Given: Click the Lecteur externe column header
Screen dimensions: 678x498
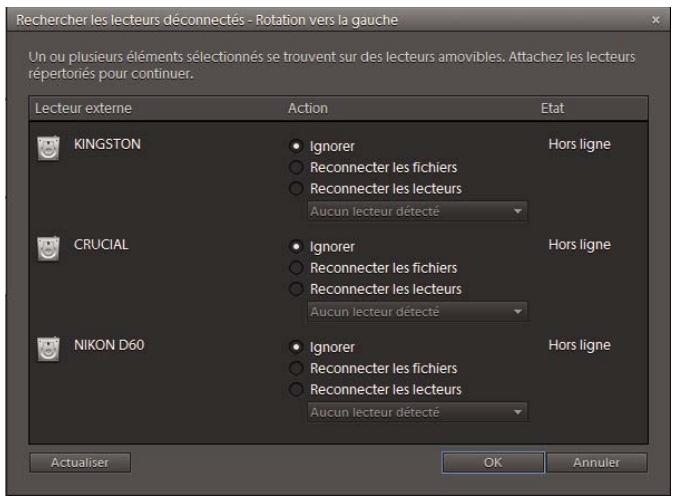Looking at the screenshot, I should coord(83,108).
